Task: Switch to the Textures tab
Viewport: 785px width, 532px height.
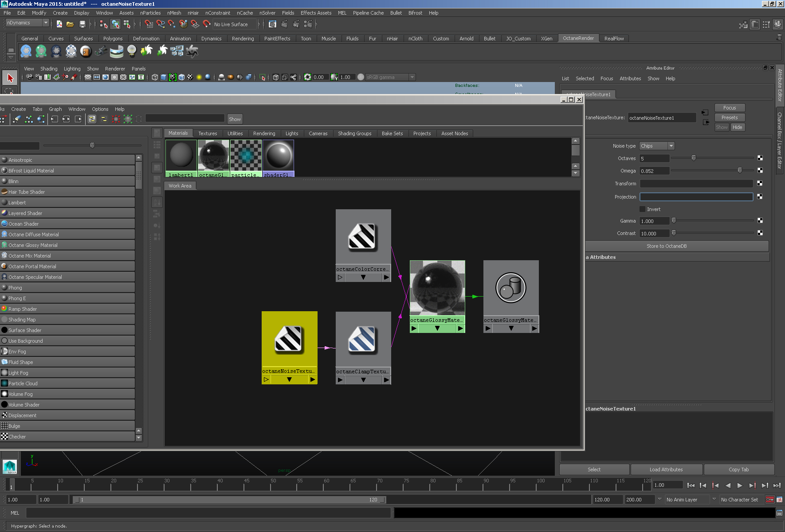Action: [208, 133]
